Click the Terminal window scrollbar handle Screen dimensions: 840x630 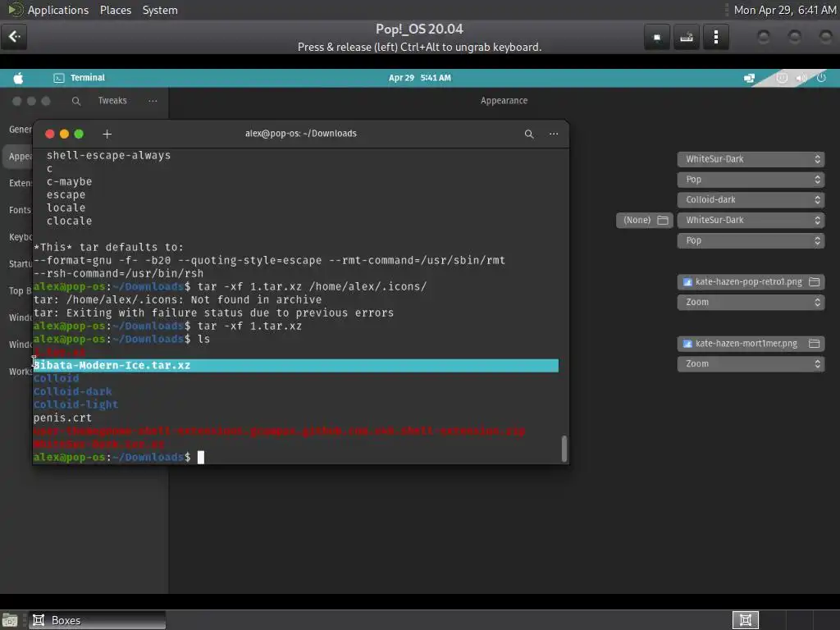click(x=564, y=449)
